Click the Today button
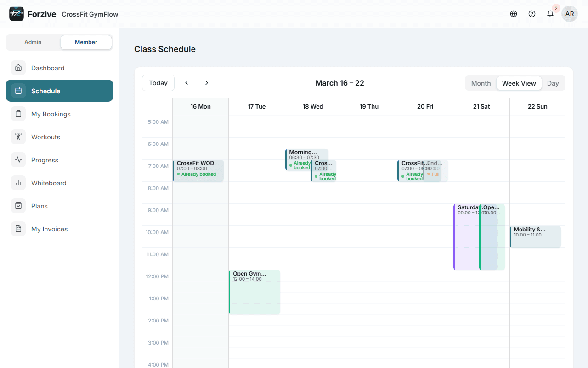The image size is (588, 368). 158,82
